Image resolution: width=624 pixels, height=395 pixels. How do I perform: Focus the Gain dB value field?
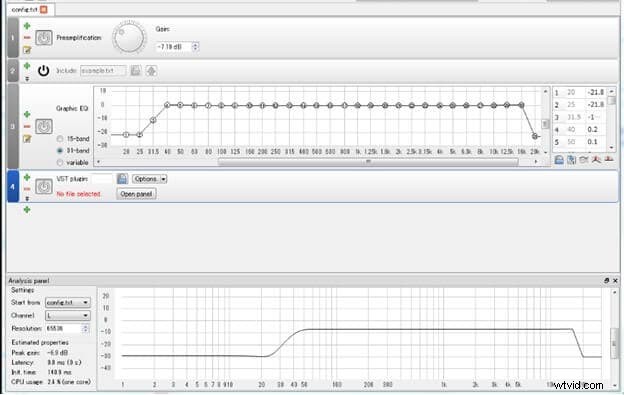pos(174,47)
